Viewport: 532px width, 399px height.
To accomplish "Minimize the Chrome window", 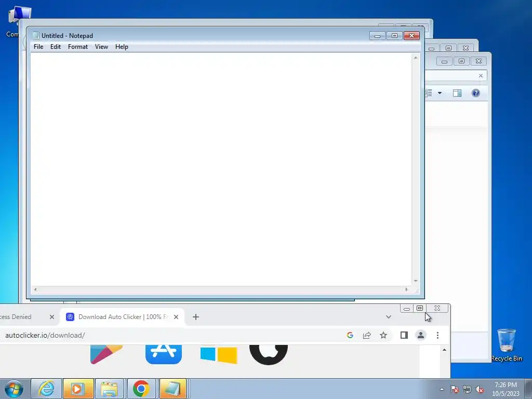I will [x=406, y=309].
